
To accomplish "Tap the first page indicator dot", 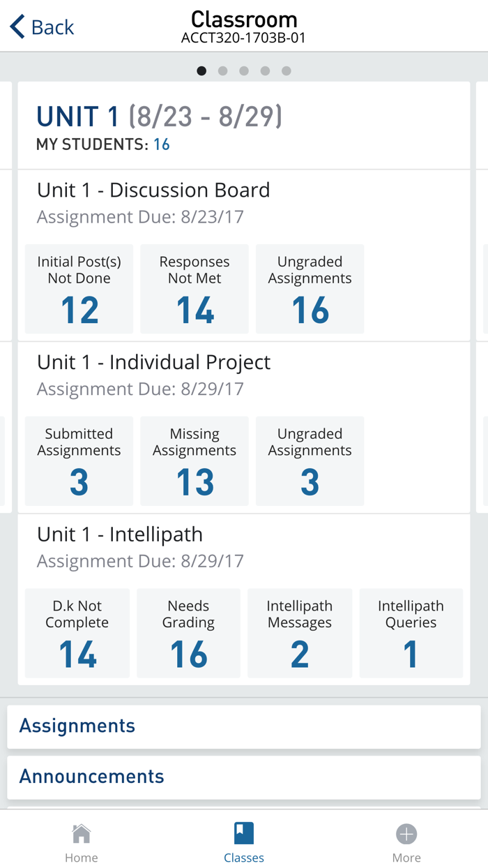I will pos(201,70).
